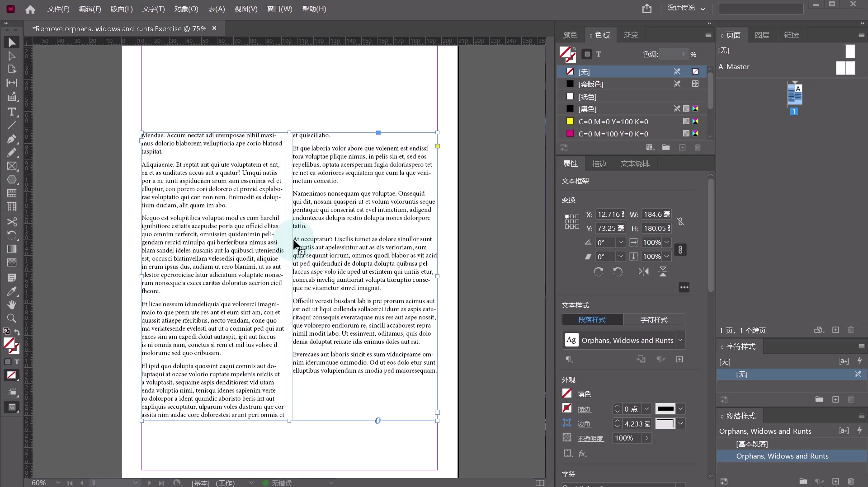The height and width of the screenshot is (487, 868).
Task: Select the Eyedropper tool
Action: (12, 291)
